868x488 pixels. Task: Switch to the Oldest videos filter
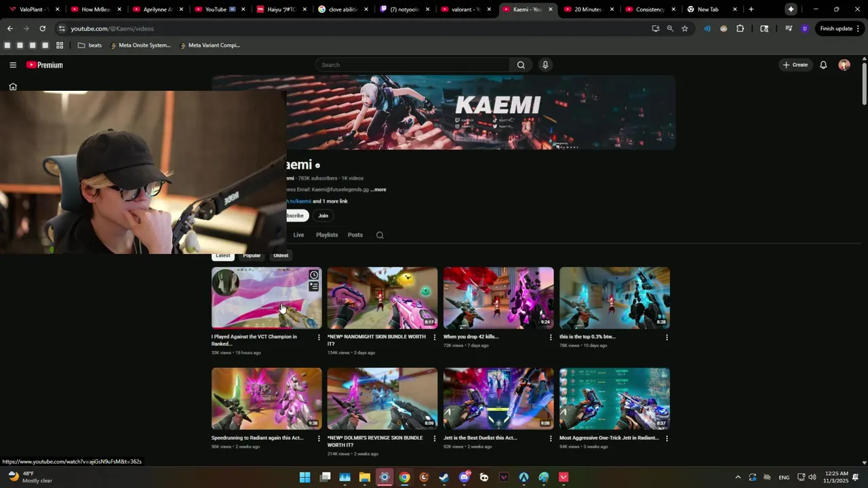tap(281, 256)
